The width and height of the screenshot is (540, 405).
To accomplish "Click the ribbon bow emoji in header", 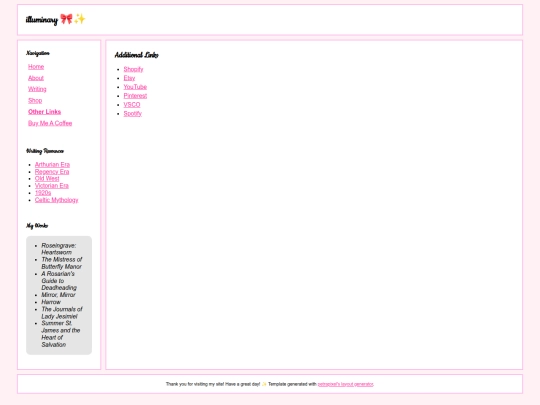I will point(66,19).
